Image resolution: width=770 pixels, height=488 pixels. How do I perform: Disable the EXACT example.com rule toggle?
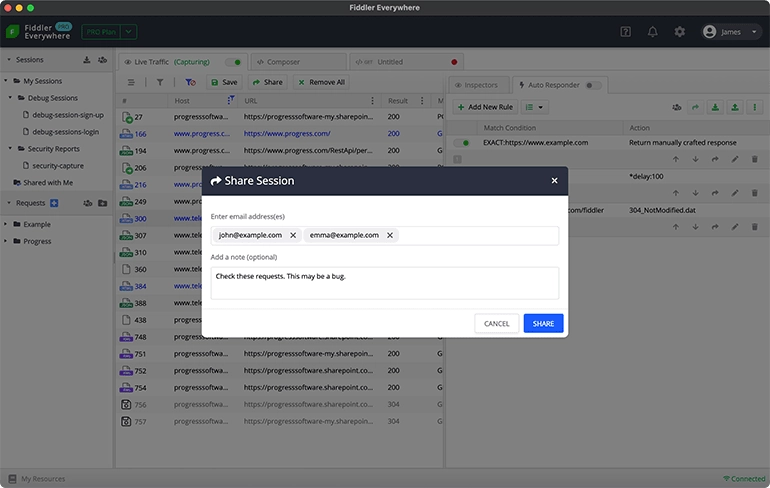461,142
